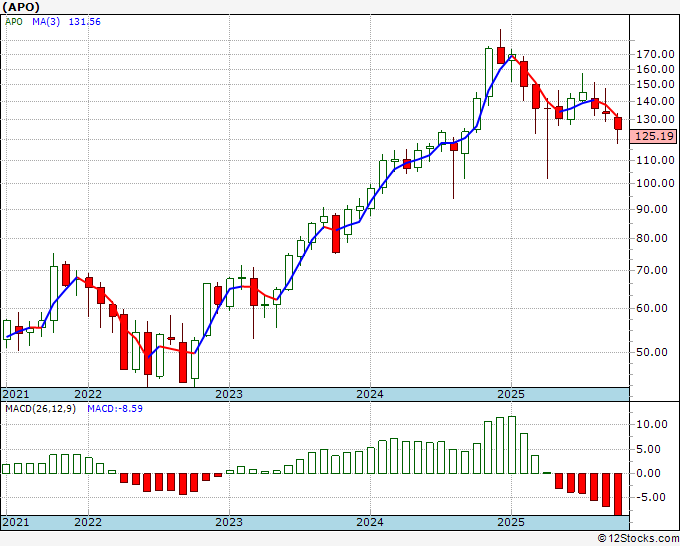Screen dimensions: 680x546
Task: Click 2021 on the MACD timeline
Action: click(x=16, y=522)
